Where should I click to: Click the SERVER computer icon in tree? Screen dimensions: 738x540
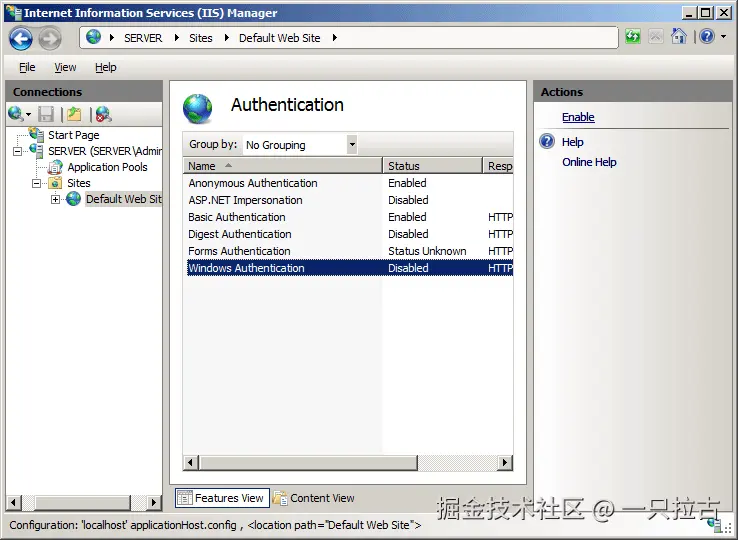tap(36, 151)
